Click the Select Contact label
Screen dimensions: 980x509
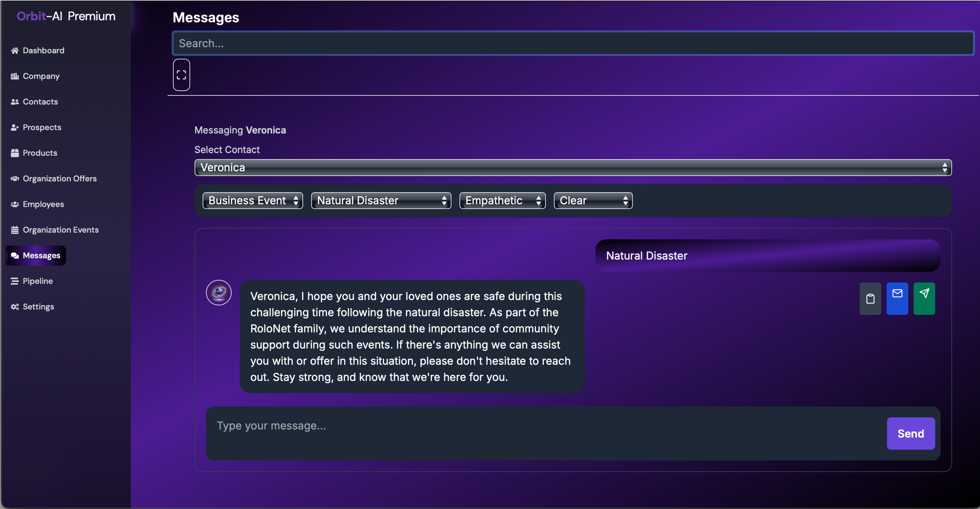tap(227, 150)
